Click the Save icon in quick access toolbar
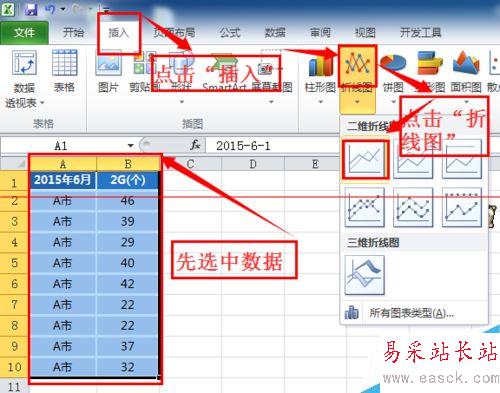Screen dimensions: 500x393 click(30, 9)
